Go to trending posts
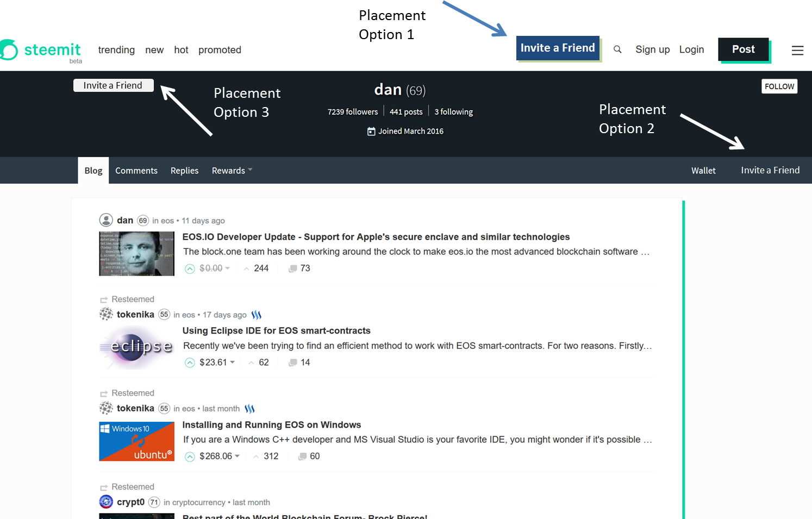Image resolution: width=812 pixels, height=519 pixels. tap(116, 50)
